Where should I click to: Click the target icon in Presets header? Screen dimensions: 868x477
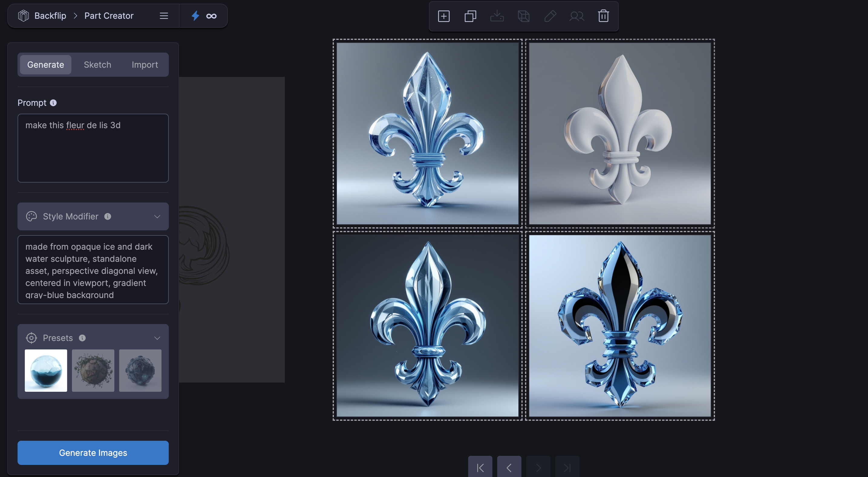tap(31, 338)
